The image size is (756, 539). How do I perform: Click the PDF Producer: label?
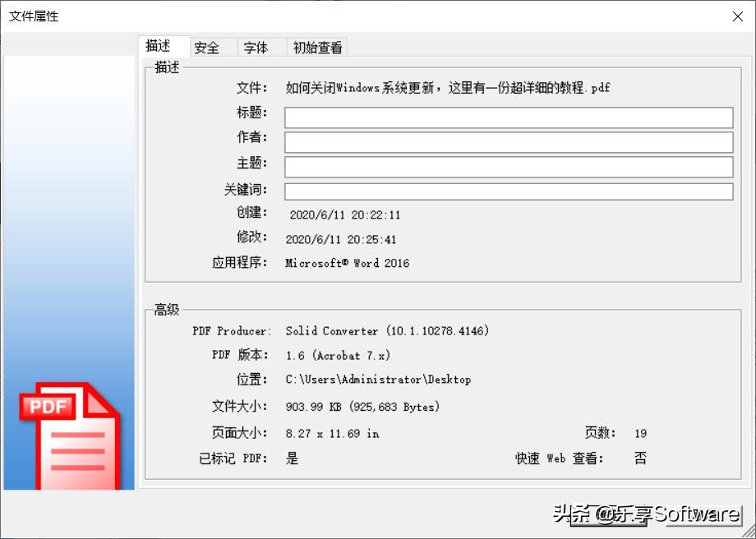coord(232,331)
